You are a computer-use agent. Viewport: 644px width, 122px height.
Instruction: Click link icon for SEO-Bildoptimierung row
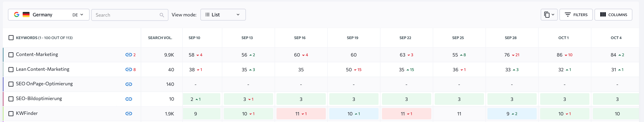[129, 99]
